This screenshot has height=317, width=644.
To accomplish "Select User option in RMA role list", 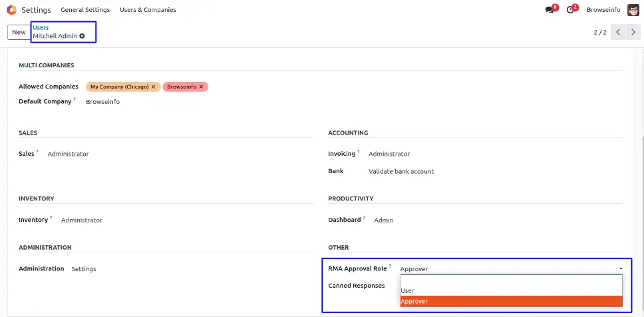I will [x=407, y=290].
